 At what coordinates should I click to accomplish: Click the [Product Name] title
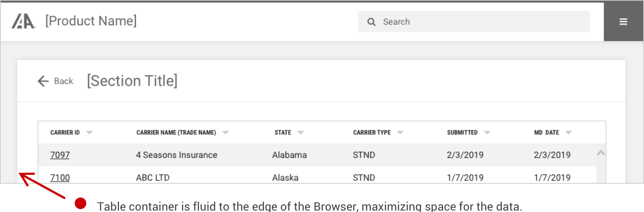(91, 21)
